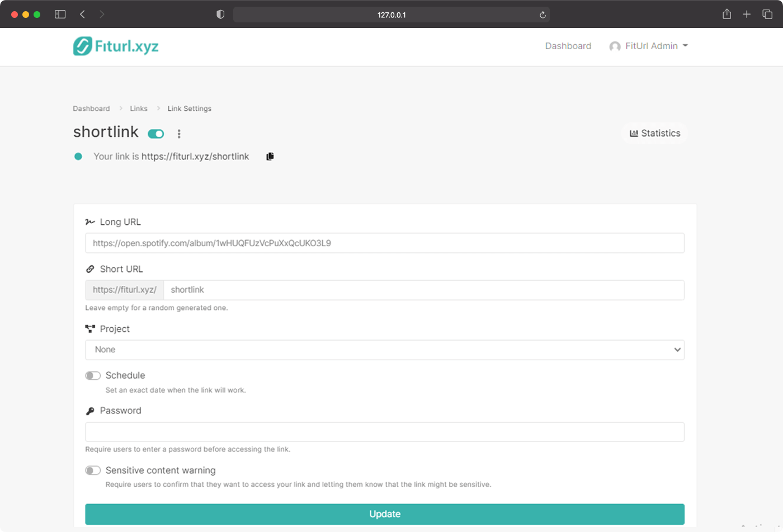
Task: Click 'Leave empty for a random generated one' hint
Action: pyautogui.click(x=157, y=308)
